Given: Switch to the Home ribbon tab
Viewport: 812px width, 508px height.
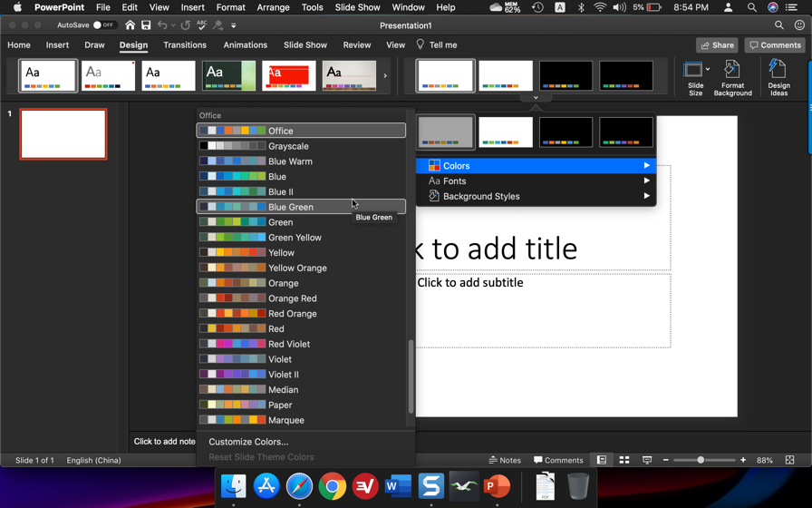Looking at the screenshot, I should click(19, 45).
